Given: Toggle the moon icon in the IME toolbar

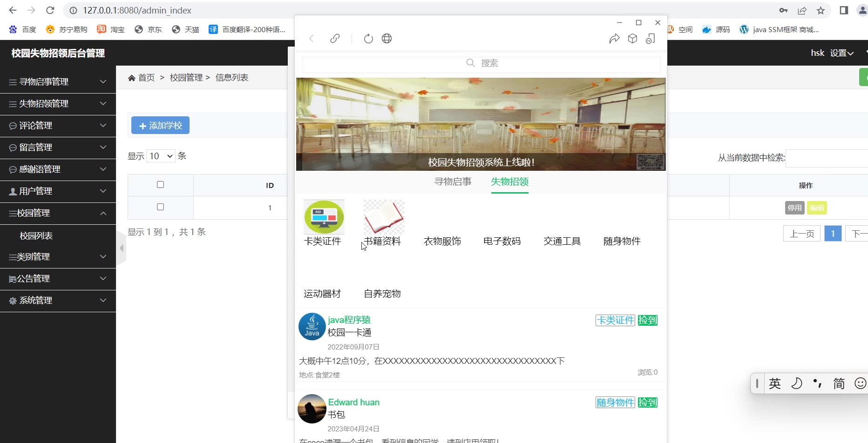Looking at the screenshot, I should [x=797, y=383].
